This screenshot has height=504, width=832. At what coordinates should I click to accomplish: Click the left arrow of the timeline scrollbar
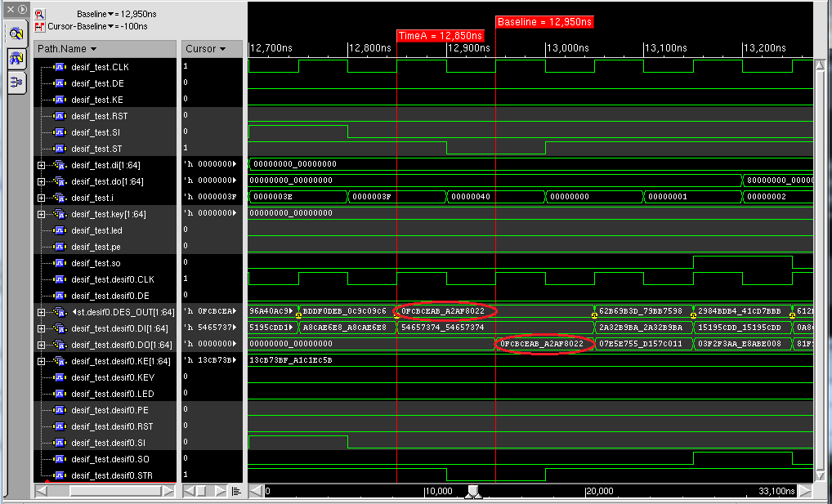tap(256, 491)
